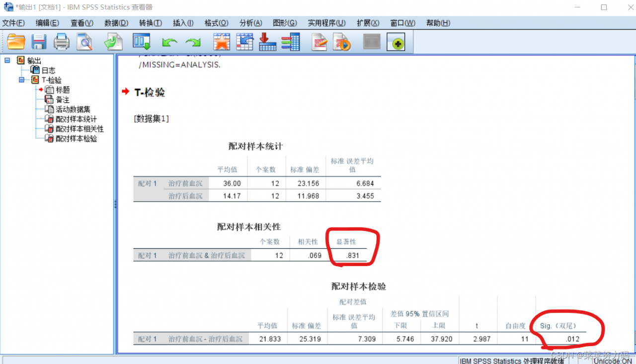Click the mean value 14.17 cell
The image size is (636, 364).
pyautogui.click(x=232, y=196)
